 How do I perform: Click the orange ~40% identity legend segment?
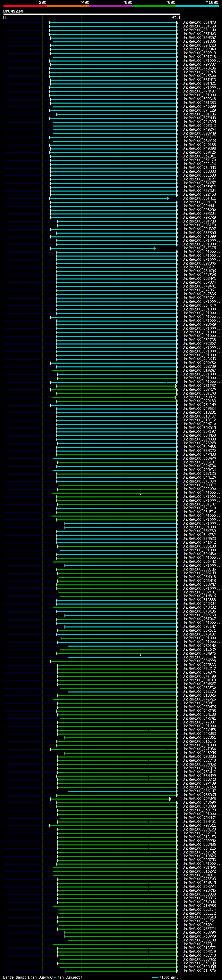tap(68, 6)
